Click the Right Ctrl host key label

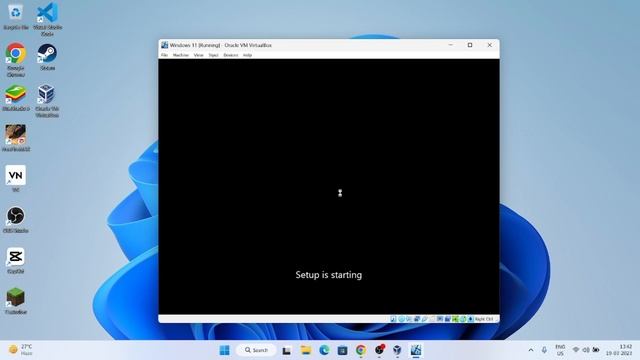[484, 319]
